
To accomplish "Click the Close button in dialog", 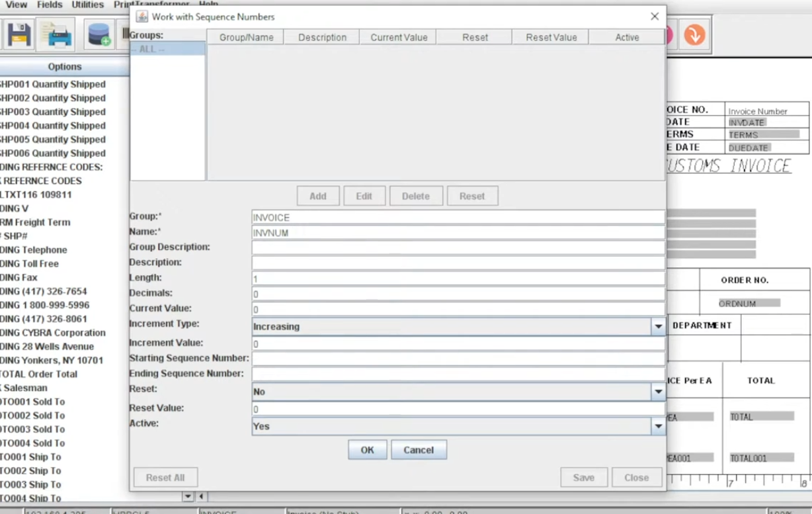I will point(636,478).
